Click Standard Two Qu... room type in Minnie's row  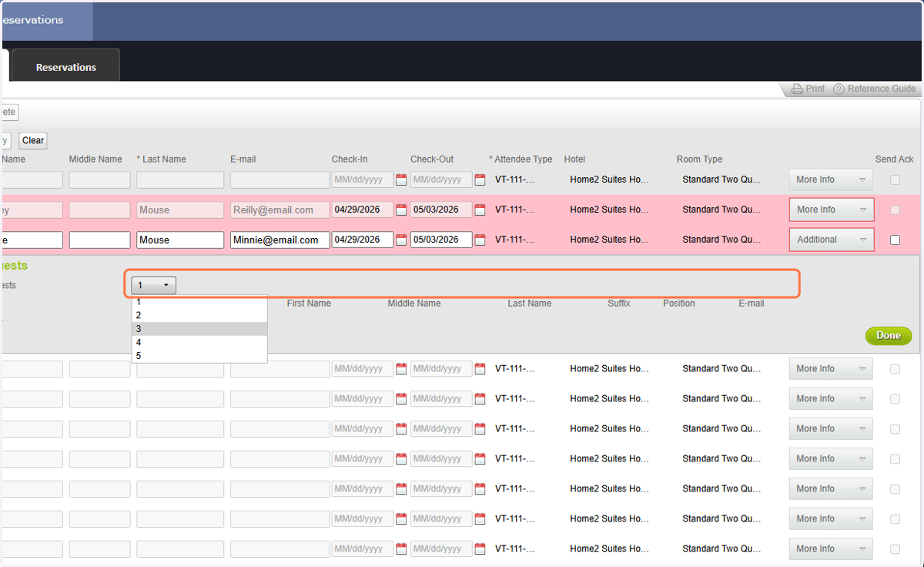click(721, 240)
